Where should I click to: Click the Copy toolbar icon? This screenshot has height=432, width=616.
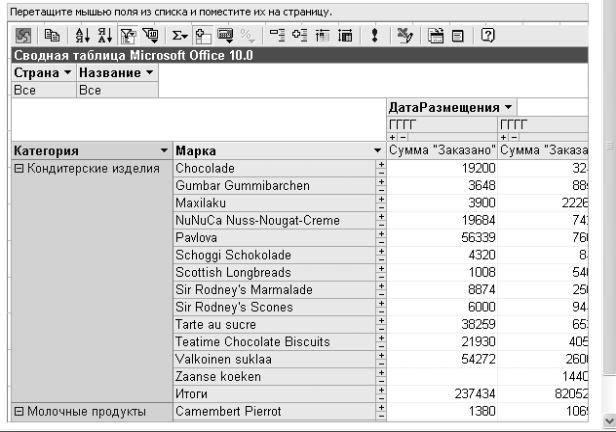pyautogui.click(x=52, y=36)
